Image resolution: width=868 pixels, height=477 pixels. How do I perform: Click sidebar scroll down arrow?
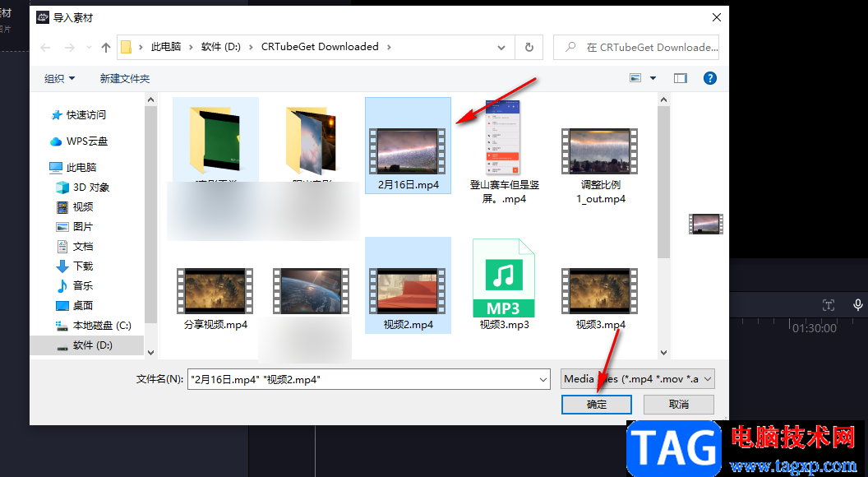[150, 352]
